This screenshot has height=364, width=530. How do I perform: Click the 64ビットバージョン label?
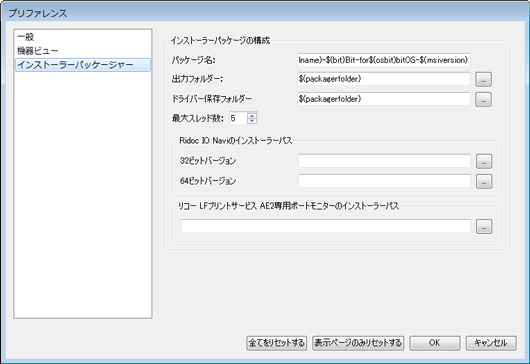[x=208, y=181]
